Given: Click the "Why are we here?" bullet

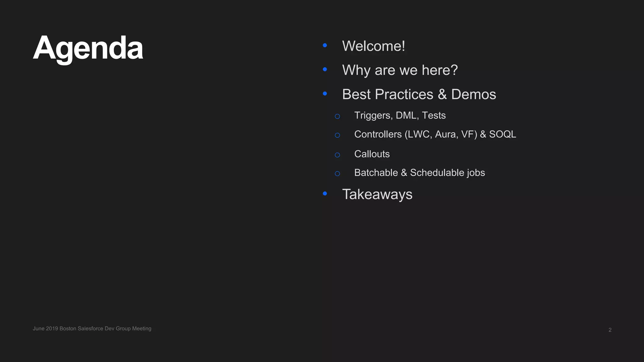Looking at the screenshot, I should (x=400, y=70).
